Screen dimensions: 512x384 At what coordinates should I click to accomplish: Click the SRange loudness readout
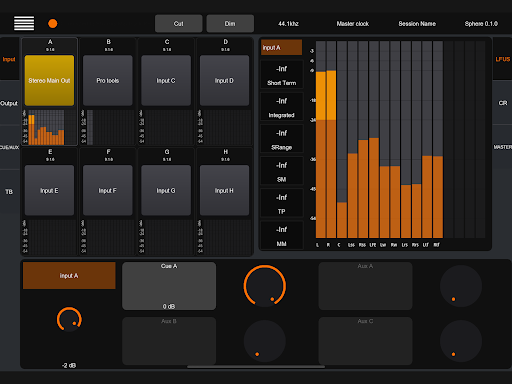(x=282, y=139)
